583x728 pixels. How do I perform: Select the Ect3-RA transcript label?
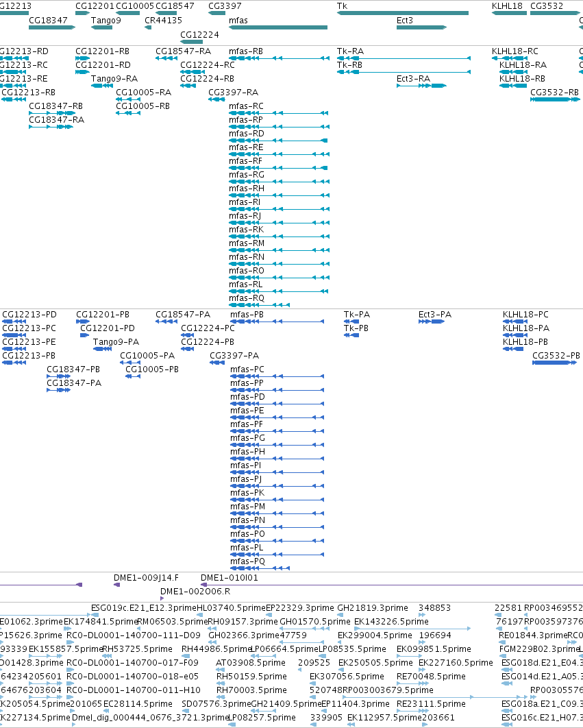pos(414,79)
